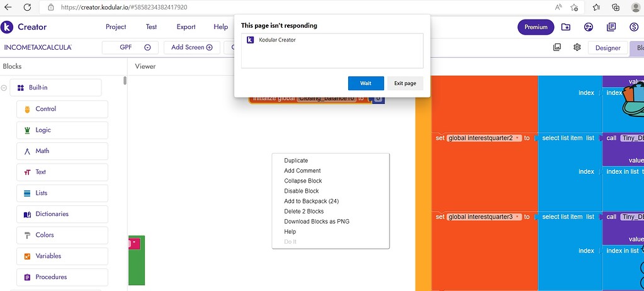Open the Lists blocks drawer
The image size is (644, 291).
coord(62,193)
